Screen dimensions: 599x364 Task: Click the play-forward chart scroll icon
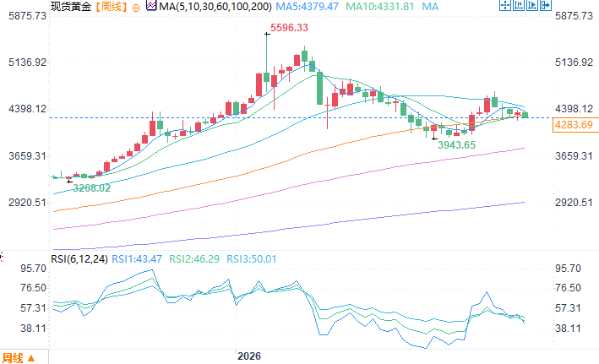tap(531, 5)
